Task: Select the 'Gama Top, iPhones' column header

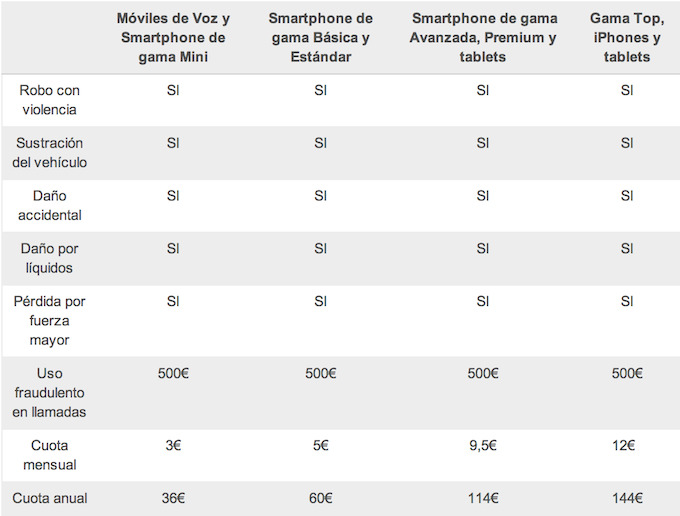Action: point(627,38)
